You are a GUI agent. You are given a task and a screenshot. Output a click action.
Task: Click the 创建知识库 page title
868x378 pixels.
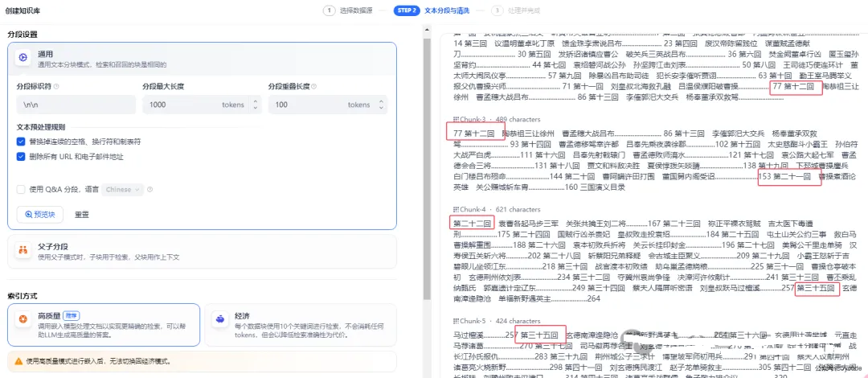[23, 10]
